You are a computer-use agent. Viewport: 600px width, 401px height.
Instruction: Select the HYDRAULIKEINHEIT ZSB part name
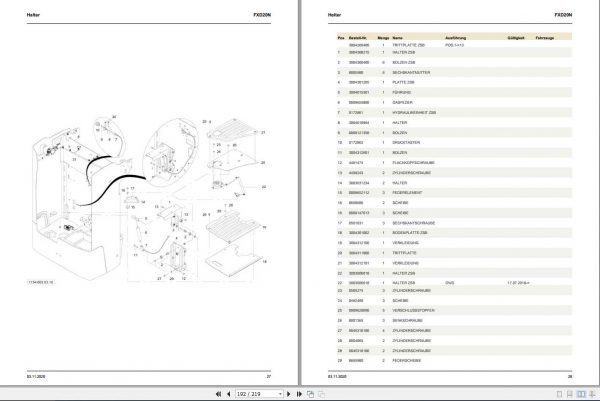[414, 112]
